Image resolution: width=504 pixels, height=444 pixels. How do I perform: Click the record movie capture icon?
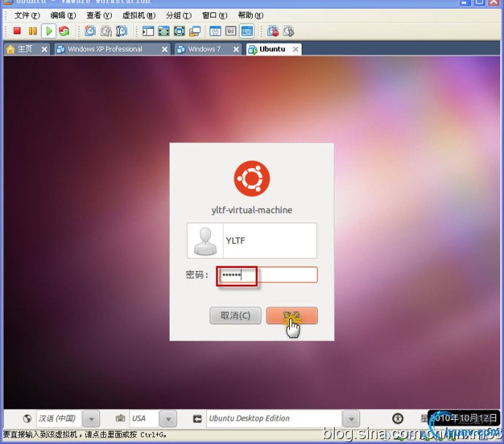coord(273,31)
